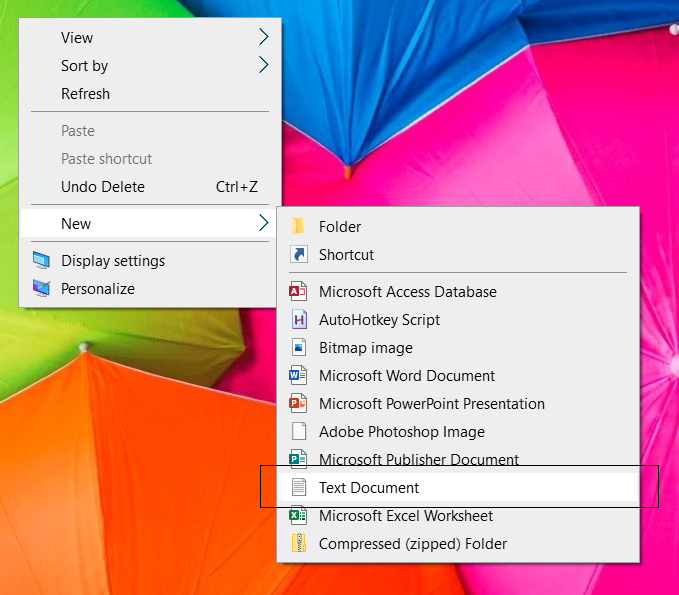The image size is (679, 595).
Task: Create a new Microsoft Access Database
Action: tap(458, 291)
